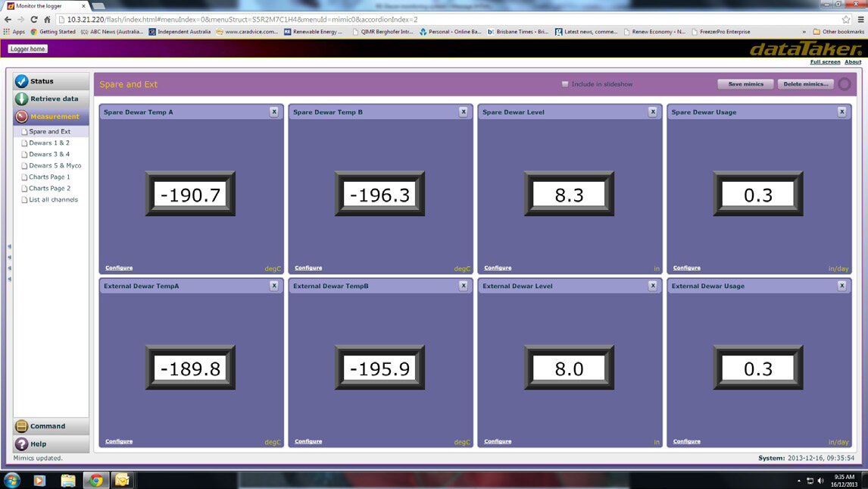Screen dimensions: 868x489
Task: Open the Windows Start button
Action: pos(11,480)
